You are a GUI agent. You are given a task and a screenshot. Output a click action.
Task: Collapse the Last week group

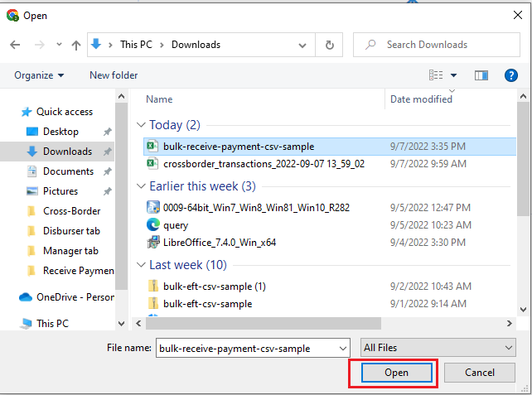point(141,265)
